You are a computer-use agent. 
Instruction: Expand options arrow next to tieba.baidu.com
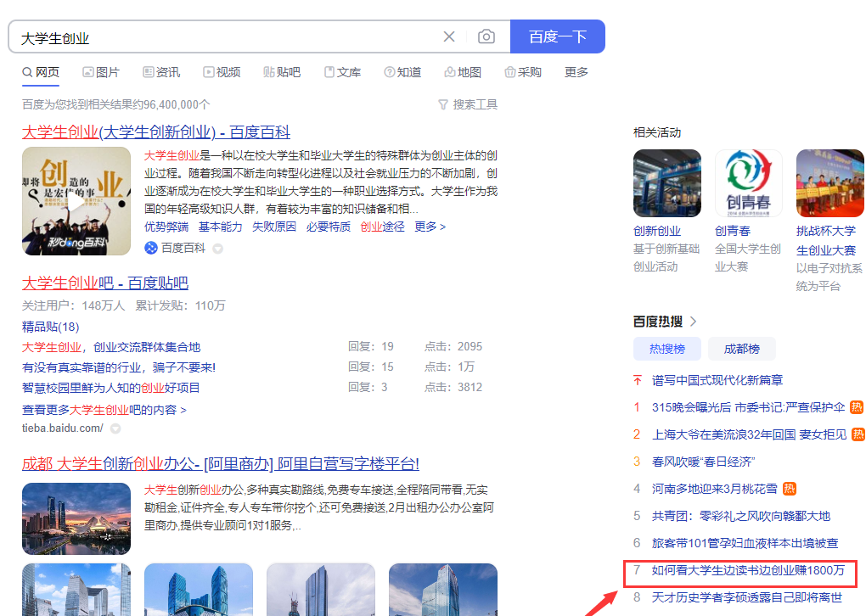(x=115, y=428)
